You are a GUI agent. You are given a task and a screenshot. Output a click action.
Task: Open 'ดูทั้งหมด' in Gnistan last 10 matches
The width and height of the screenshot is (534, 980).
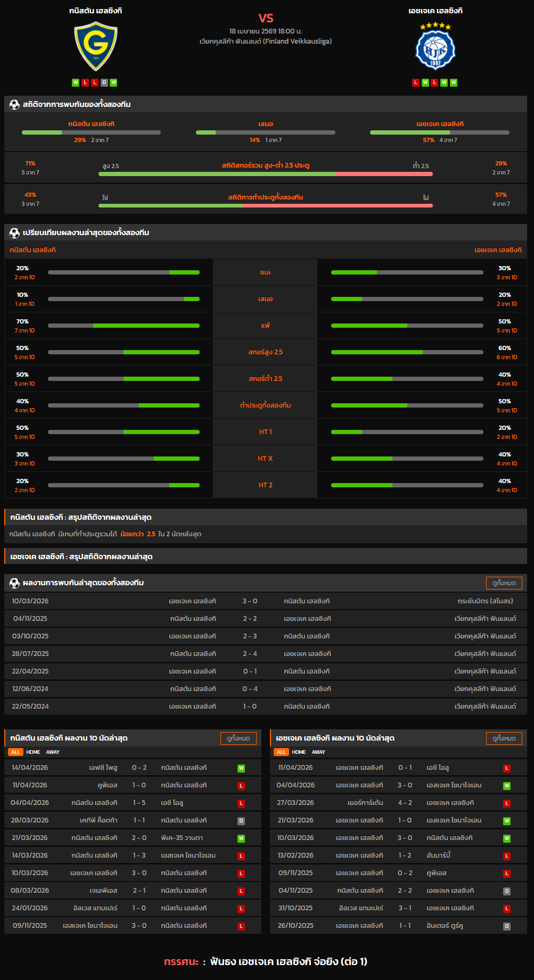(238, 738)
